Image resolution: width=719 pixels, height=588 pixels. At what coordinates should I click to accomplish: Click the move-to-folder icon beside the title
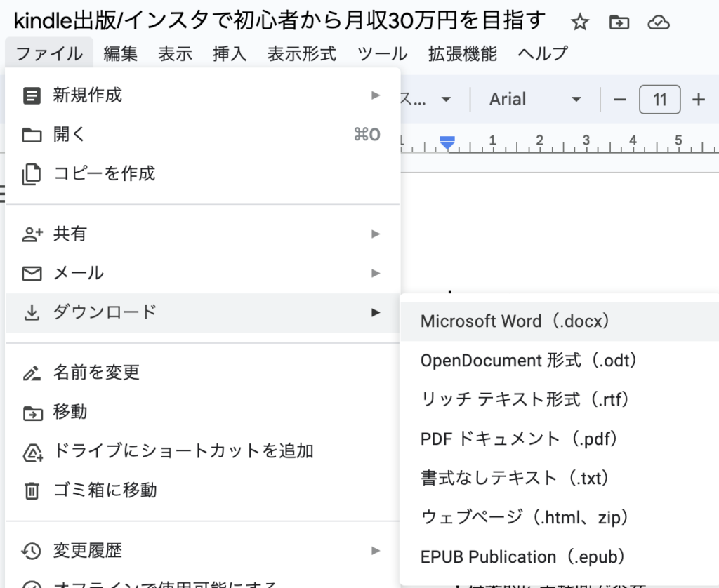point(619,23)
